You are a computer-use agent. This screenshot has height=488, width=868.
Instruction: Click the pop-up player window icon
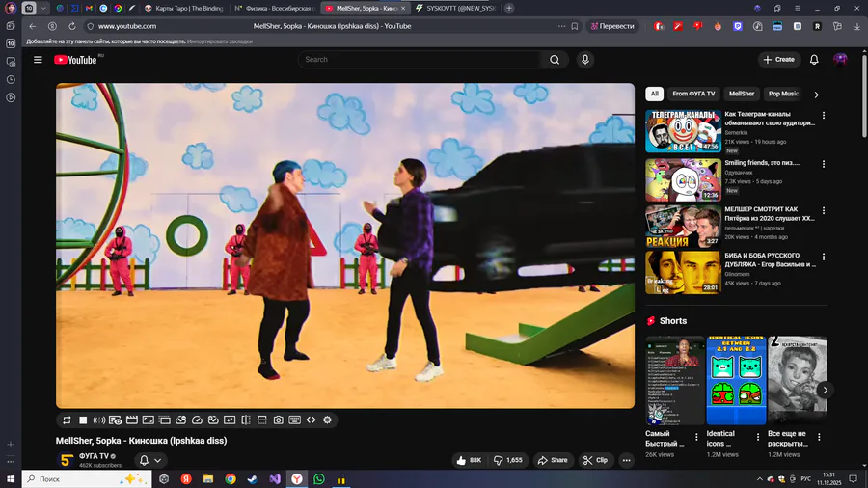coord(164,420)
